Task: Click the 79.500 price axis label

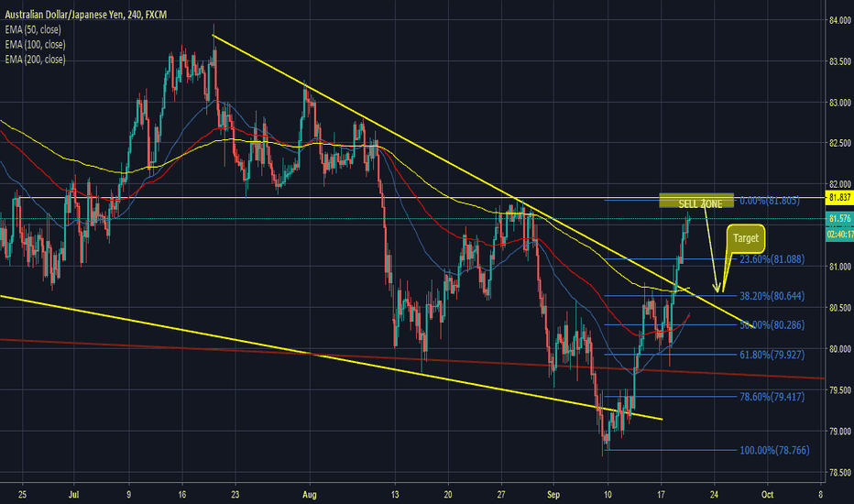Action: [840, 390]
